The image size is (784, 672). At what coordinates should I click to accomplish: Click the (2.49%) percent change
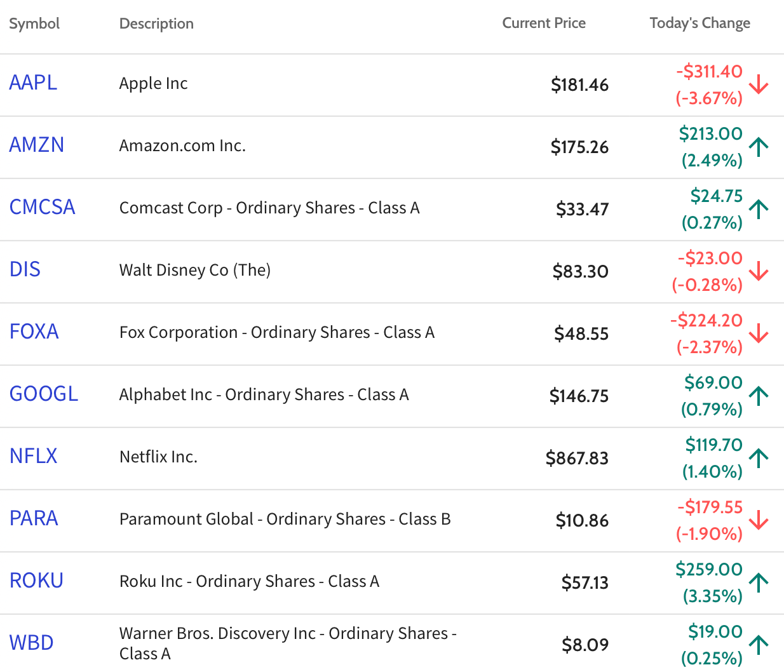(x=712, y=161)
